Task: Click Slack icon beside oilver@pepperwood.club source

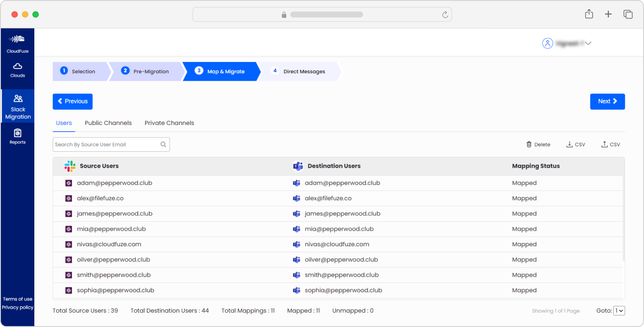Action: [69, 260]
